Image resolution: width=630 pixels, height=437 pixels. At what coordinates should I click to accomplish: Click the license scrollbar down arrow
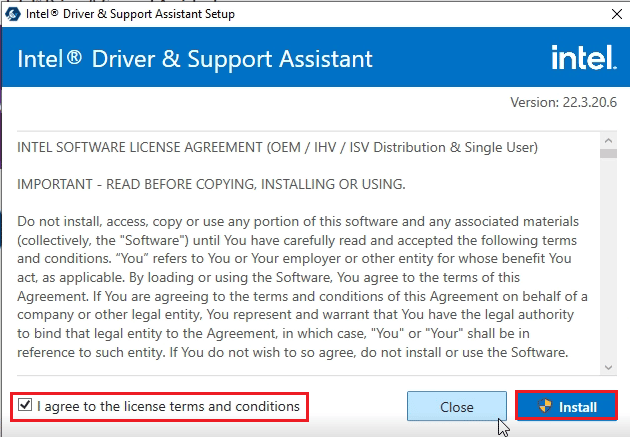pos(608,367)
